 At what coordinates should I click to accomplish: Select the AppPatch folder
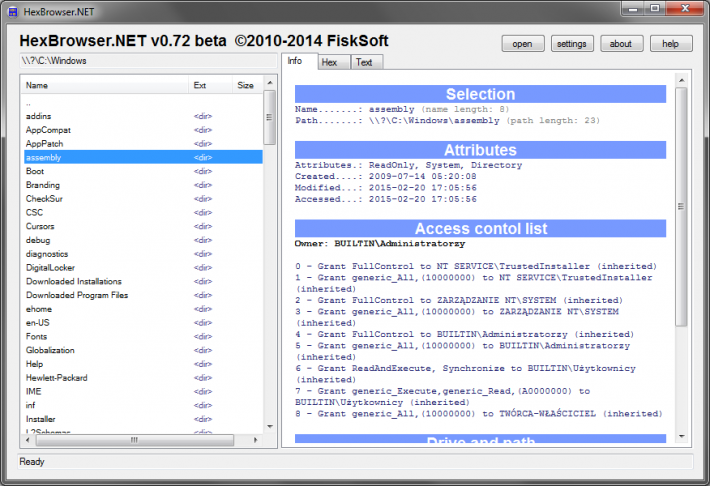pyautogui.click(x=143, y=144)
